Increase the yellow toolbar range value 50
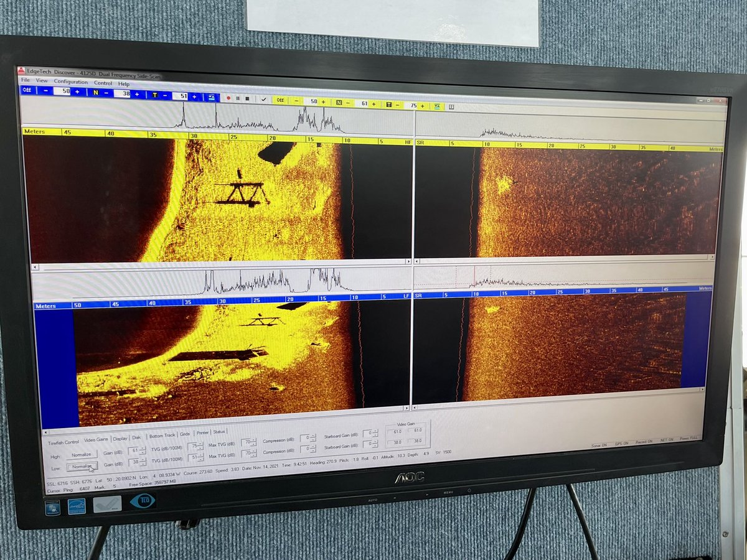Image resolution: width=747 pixels, height=560 pixels. [x=323, y=102]
